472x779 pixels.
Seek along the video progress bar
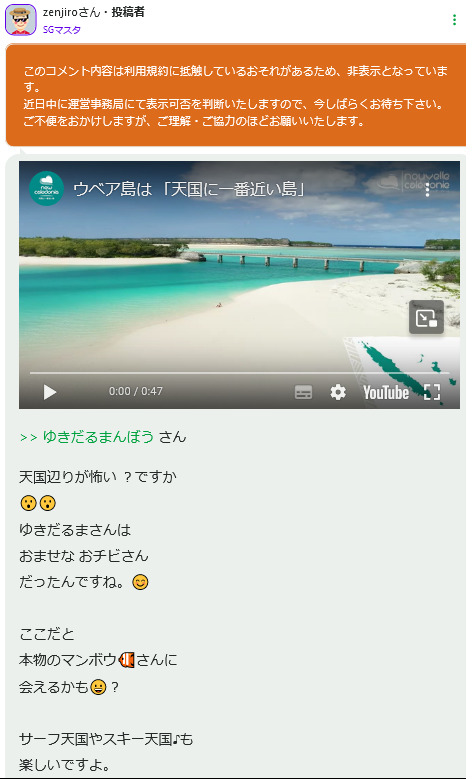click(x=239, y=373)
